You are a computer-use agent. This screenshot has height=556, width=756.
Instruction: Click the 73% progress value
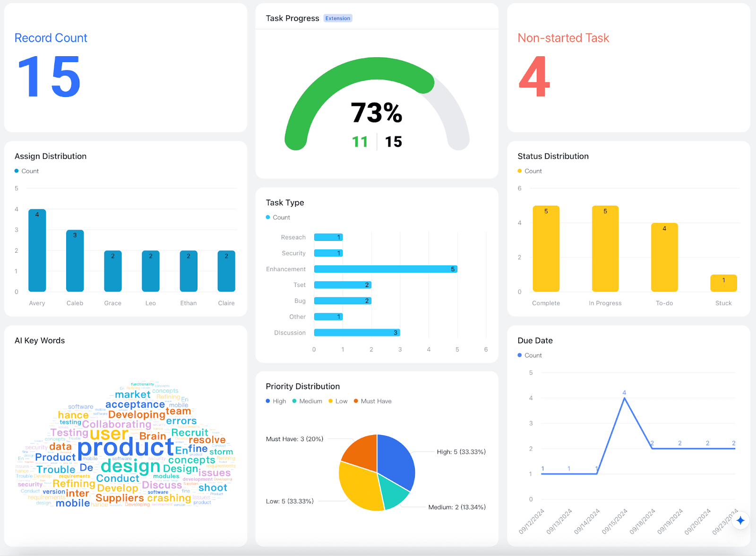(377, 113)
